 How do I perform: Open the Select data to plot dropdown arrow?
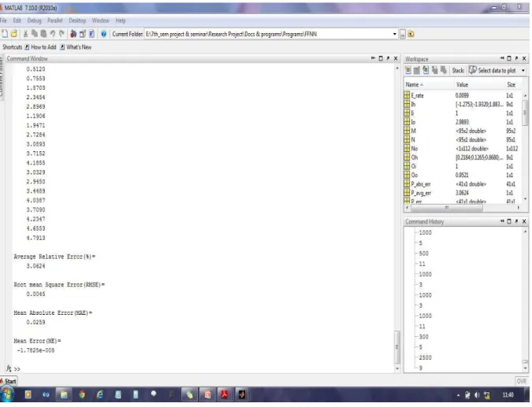pos(523,71)
